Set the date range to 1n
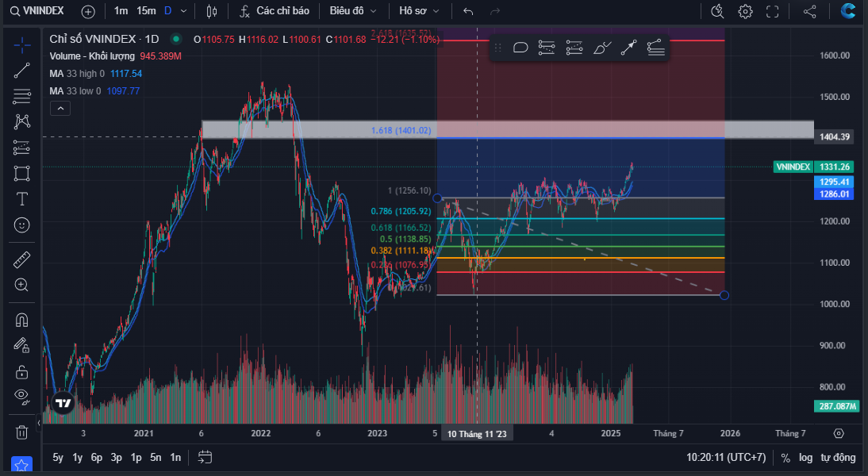 click(x=175, y=457)
